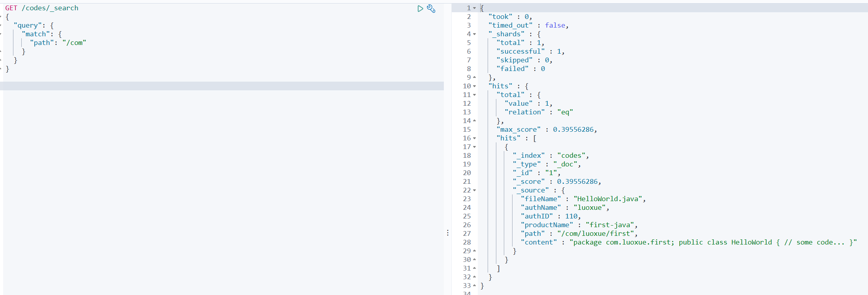Click the fold-end arrow on line 33
Screen dimensions: 868x295
[x=475, y=286]
